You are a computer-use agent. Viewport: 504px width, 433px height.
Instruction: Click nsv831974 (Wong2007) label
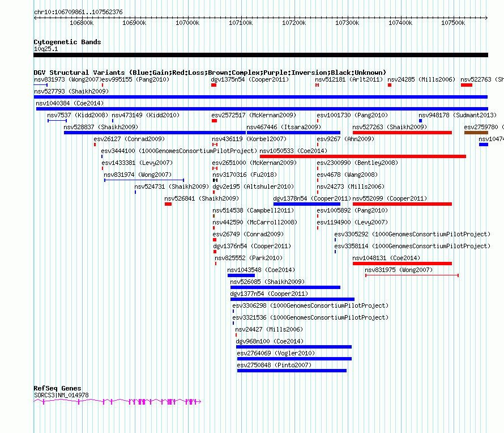138,175
